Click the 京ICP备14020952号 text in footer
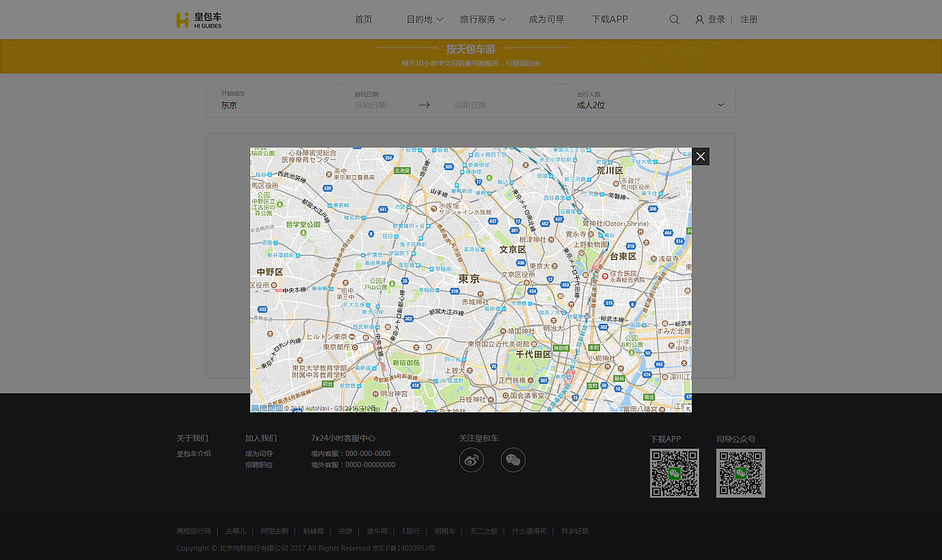This screenshot has height=560, width=942. click(x=403, y=548)
